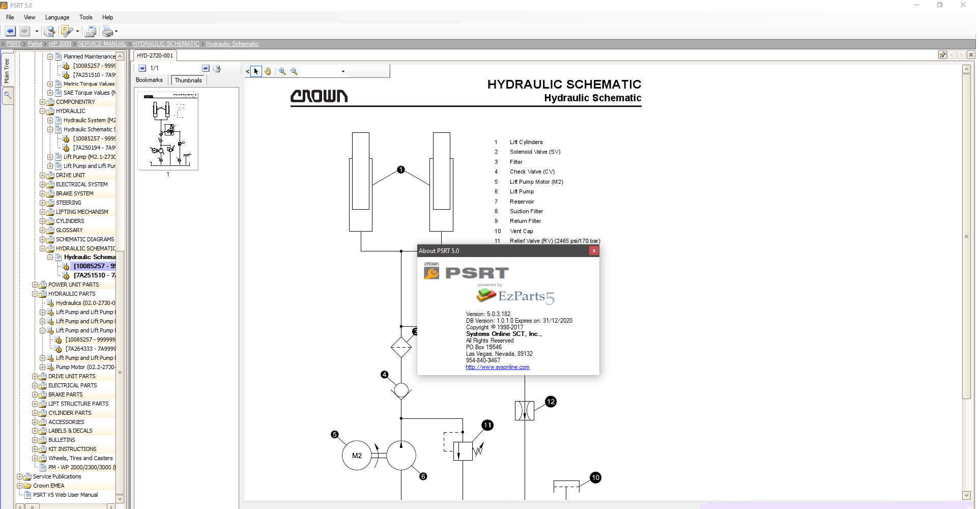Go to next page arrow
This screenshot has width=980, height=509.
[x=206, y=68]
